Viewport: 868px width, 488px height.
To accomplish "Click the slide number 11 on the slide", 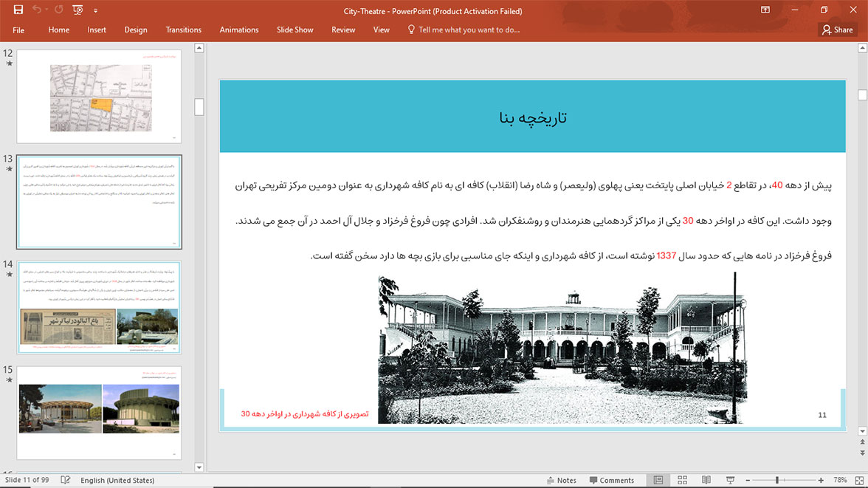I will click(x=822, y=415).
